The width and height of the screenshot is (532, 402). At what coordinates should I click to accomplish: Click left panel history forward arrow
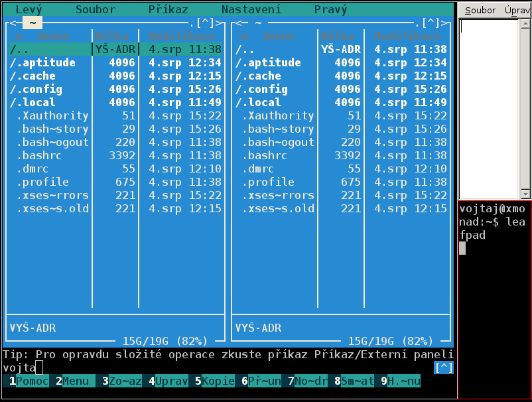point(219,23)
